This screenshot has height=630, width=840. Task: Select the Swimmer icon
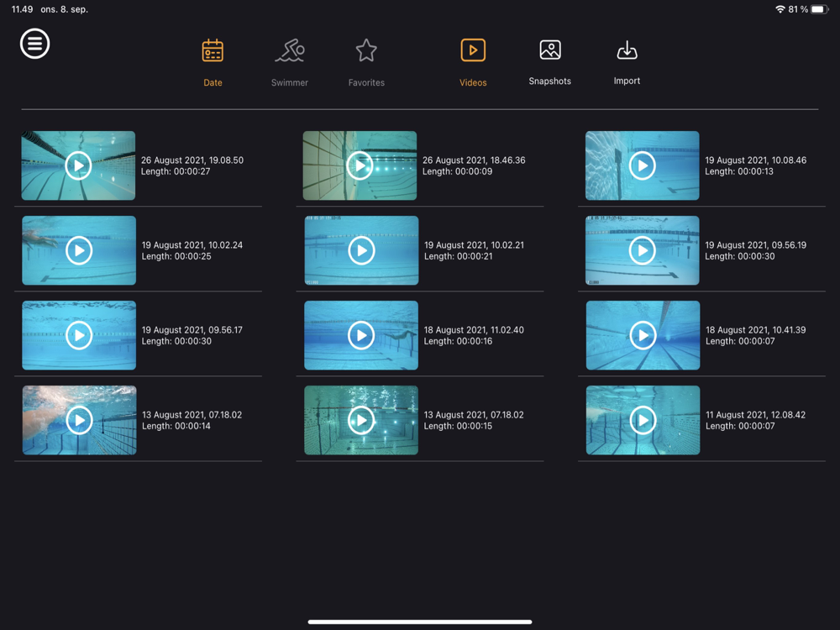(290, 51)
